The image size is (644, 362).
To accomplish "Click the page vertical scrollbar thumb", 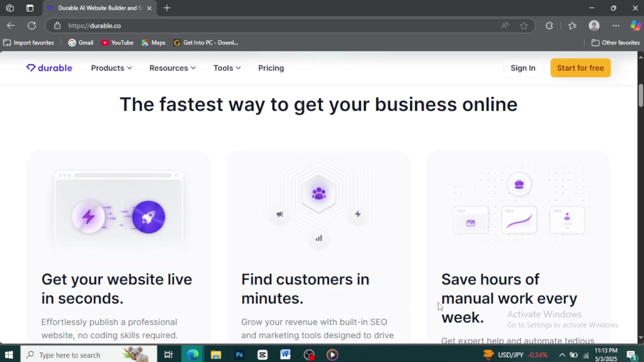I will tap(641, 96).
